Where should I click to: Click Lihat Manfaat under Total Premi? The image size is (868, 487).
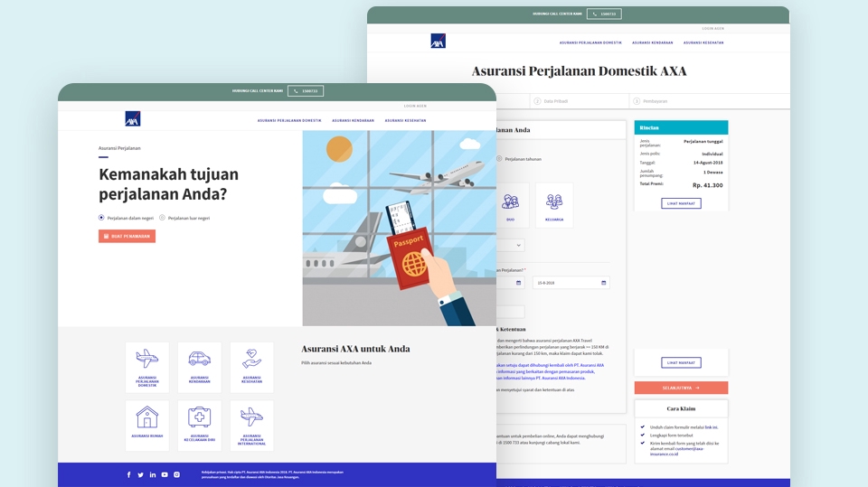pos(681,203)
